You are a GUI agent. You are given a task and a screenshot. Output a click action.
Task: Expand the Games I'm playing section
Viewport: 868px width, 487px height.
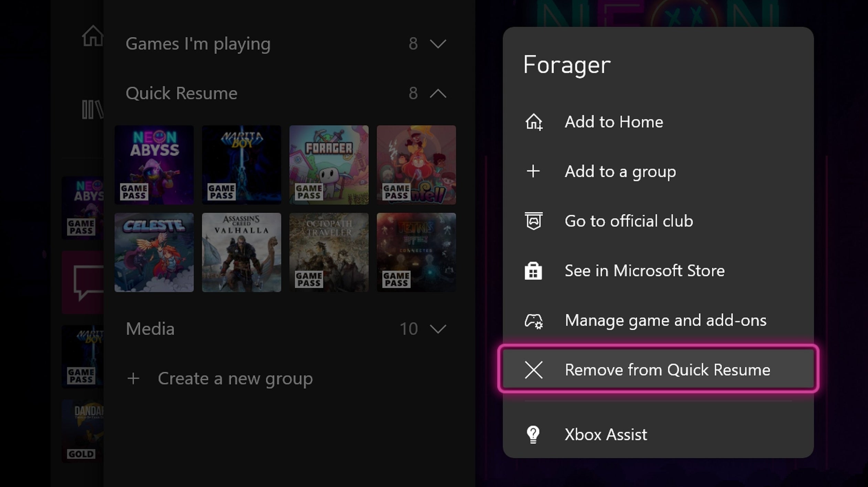coord(437,44)
